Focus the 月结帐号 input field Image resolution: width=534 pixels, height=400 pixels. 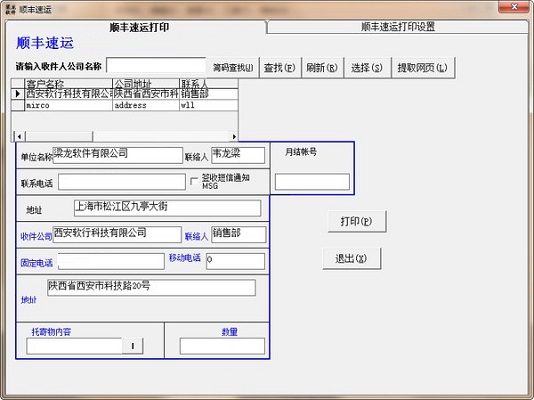(312, 182)
